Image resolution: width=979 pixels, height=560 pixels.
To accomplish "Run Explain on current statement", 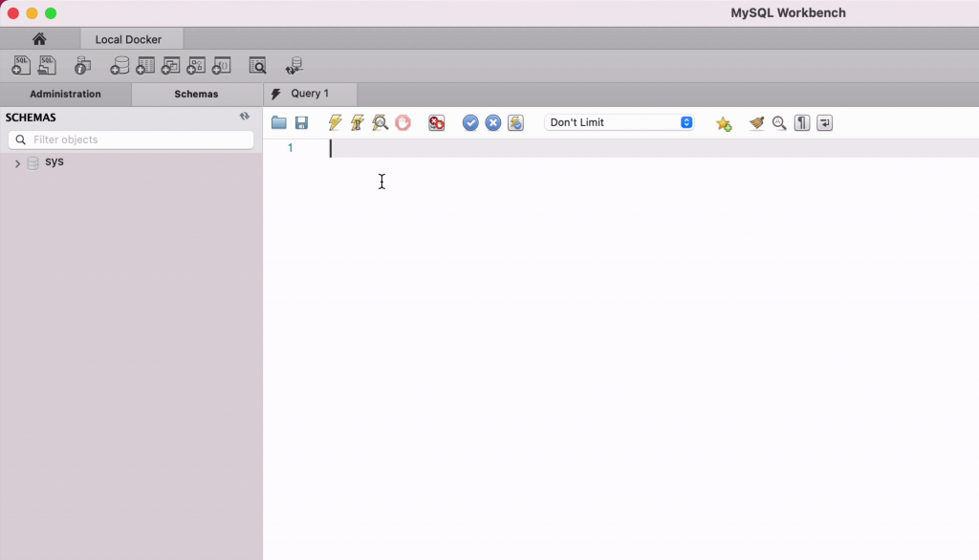I will [x=380, y=122].
